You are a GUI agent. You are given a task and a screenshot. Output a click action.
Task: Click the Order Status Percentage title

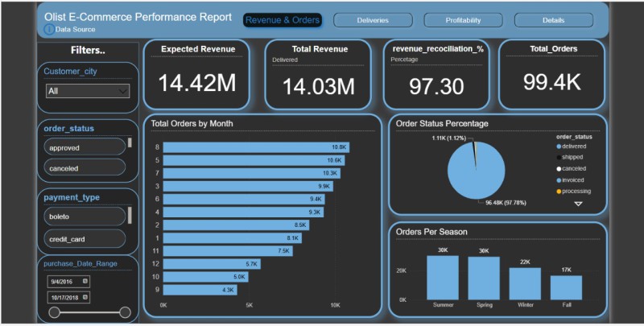(442, 124)
